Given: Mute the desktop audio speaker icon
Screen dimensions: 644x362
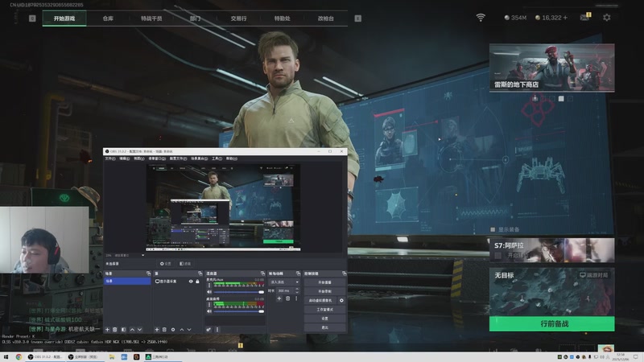Looking at the screenshot, I should coord(209,311).
